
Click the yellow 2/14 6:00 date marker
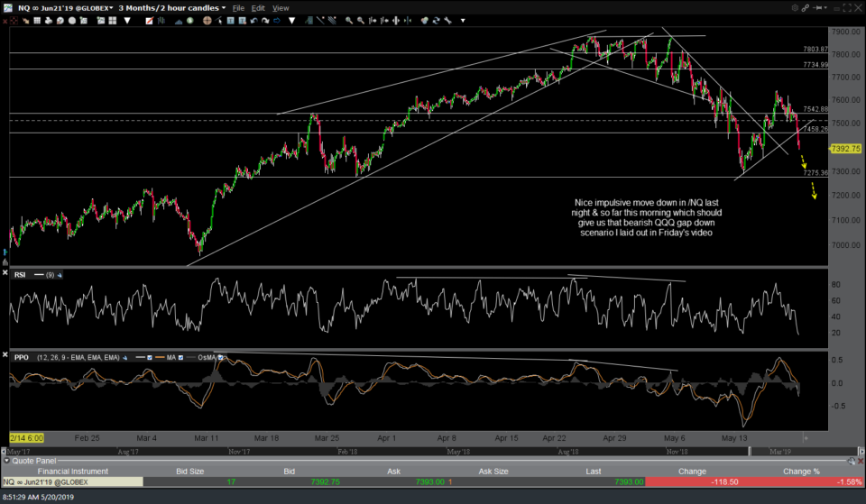pyautogui.click(x=26, y=438)
